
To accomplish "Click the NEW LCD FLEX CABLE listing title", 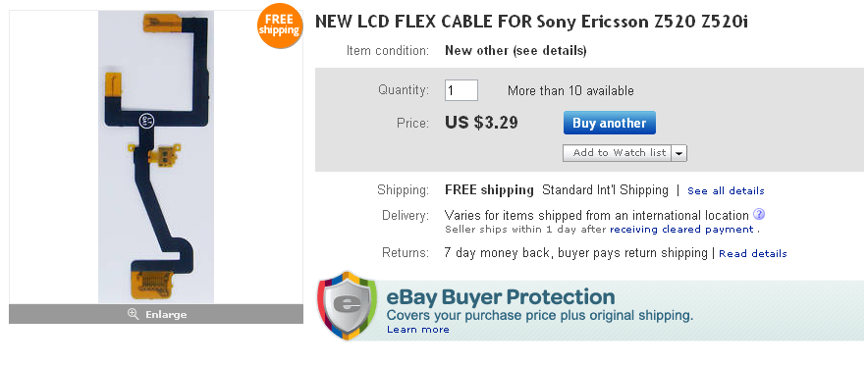I will (x=531, y=22).
